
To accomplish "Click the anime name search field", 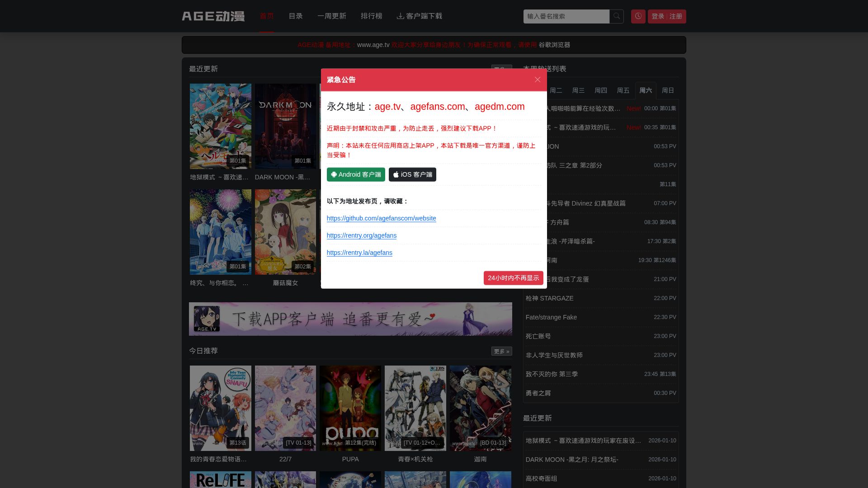I will [x=566, y=16].
